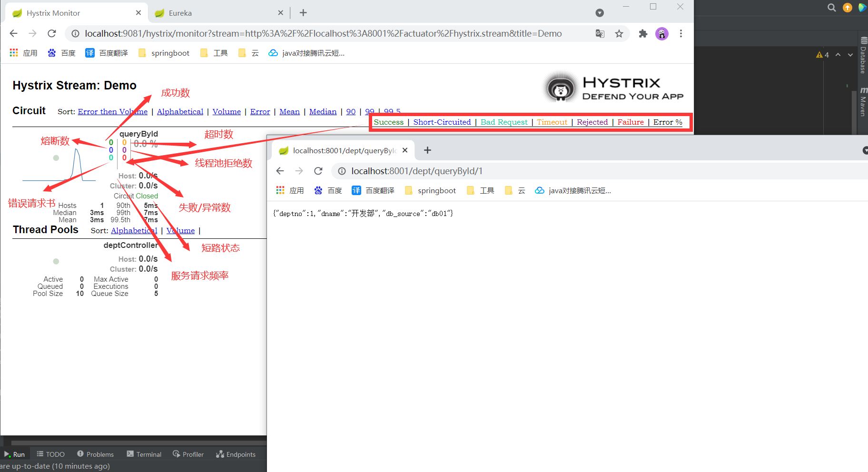
Task: Open the Problems tool window tab
Action: pyautogui.click(x=95, y=454)
